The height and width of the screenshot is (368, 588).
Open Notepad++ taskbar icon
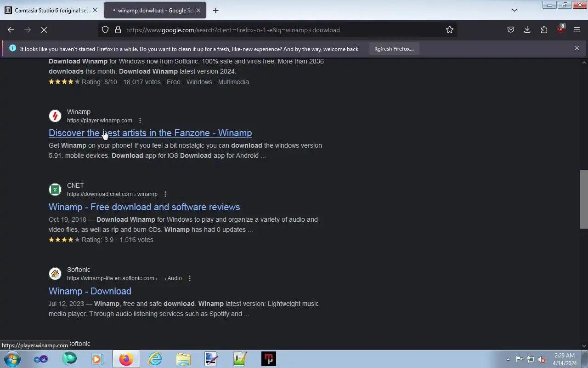(x=240, y=359)
